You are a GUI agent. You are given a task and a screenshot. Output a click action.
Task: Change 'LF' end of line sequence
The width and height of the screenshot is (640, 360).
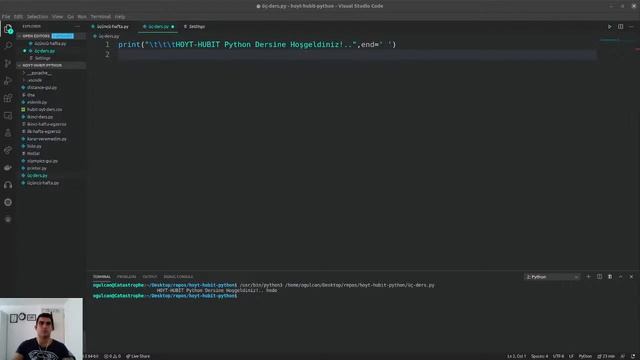(x=571, y=356)
